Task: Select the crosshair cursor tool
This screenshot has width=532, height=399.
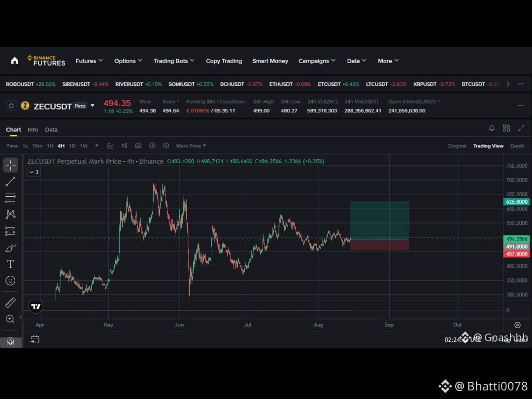Action: [10, 165]
